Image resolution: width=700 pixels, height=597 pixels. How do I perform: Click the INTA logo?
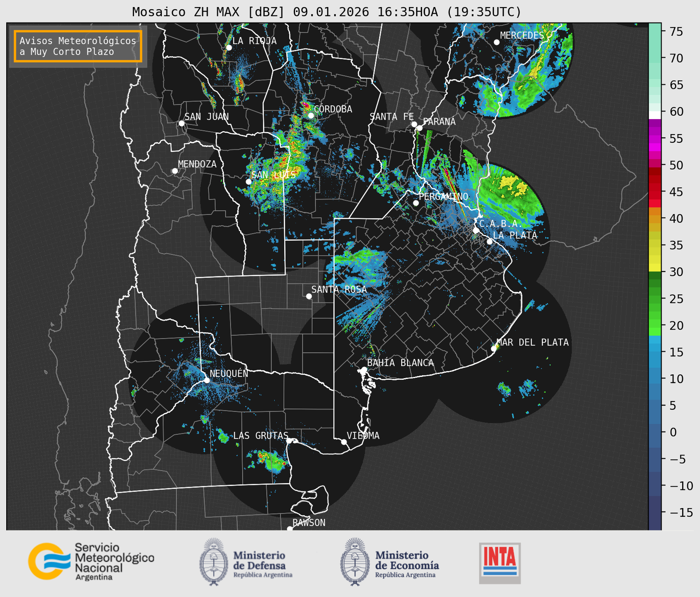click(500, 563)
